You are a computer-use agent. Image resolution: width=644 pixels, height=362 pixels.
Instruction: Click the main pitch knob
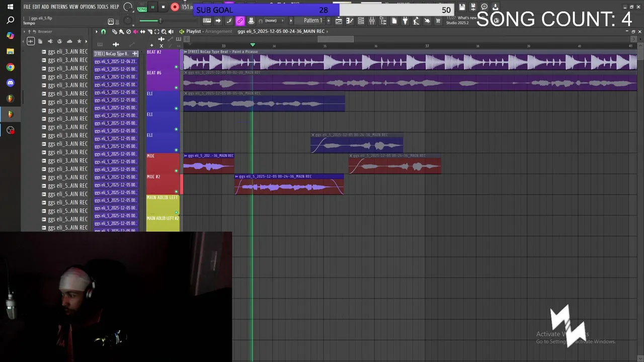pyautogui.click(x=128, y=21)
